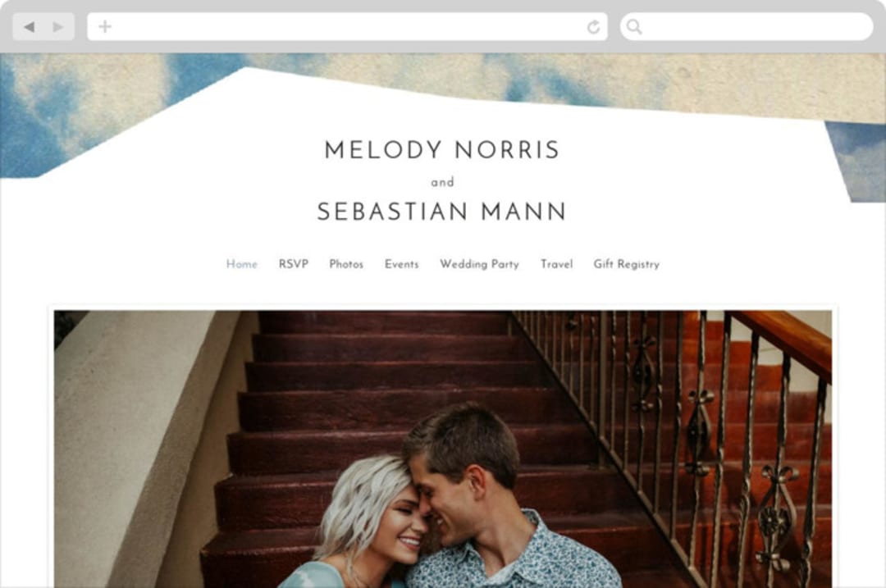The height and width of the screenshot is (588, 886).
Task: Open the Gift Registry link
Action: coord(627,264)
